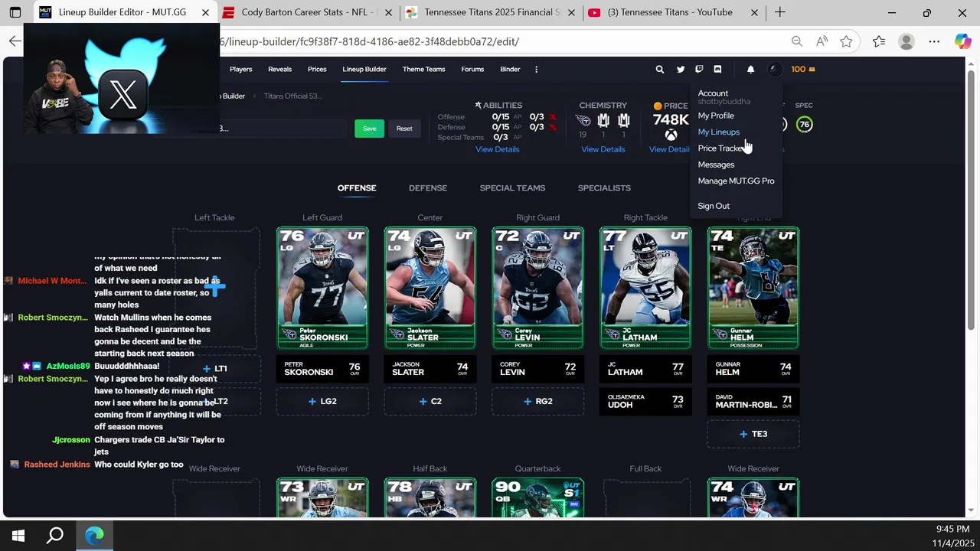Open browser zoom magnifier icon
Screen dimensions: 980x551
coord(797,41)
